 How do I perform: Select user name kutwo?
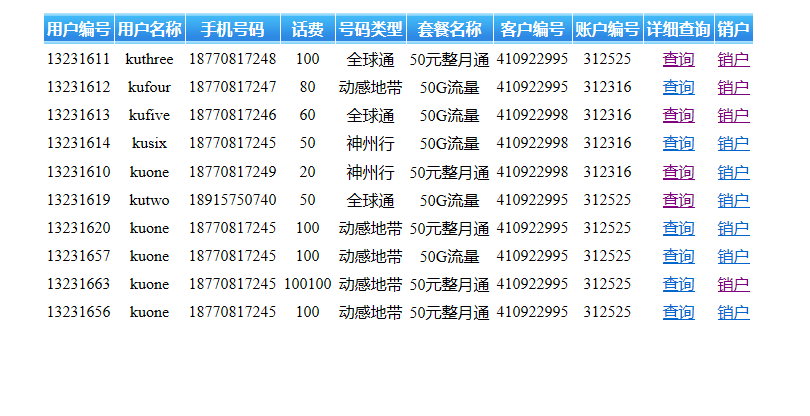pos(149,199)
